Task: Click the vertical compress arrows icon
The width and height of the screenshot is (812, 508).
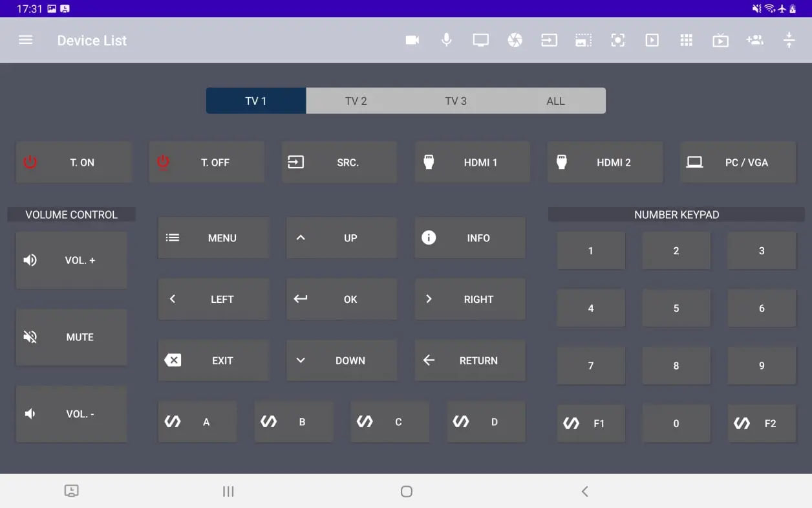Action: point(789,40)
